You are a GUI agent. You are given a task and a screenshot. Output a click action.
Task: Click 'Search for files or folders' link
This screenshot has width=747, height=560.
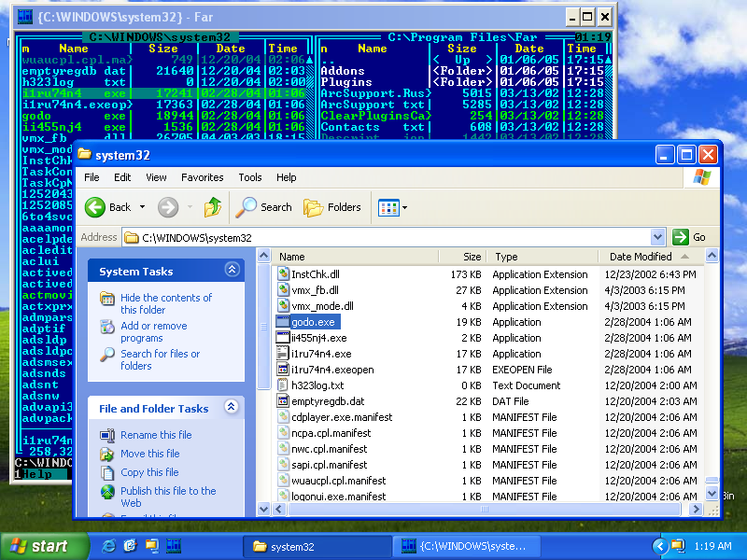point(160,359)
